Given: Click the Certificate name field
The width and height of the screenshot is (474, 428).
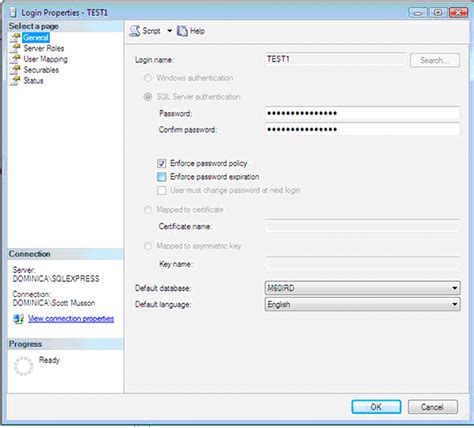Looking at the screenshot, I should pyautogui.click(x=362, y=226).
